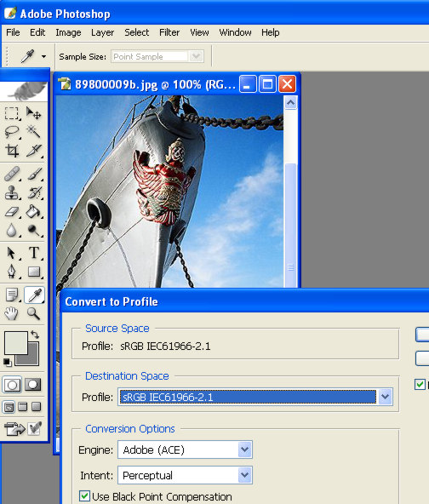Choose Full Screen Mode
The image size is (429, 504).
(37, 407)
